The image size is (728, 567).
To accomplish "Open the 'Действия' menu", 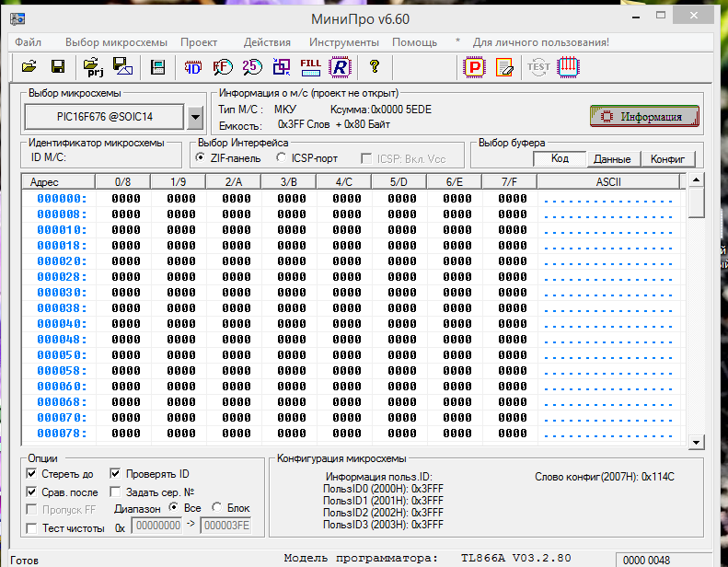I will 267,42.
